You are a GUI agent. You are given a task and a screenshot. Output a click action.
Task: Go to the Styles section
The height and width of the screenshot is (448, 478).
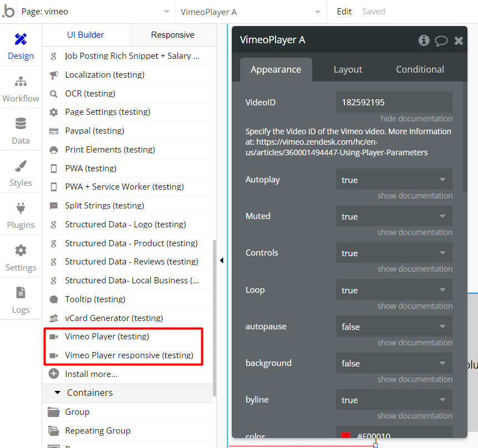[21, 173]
